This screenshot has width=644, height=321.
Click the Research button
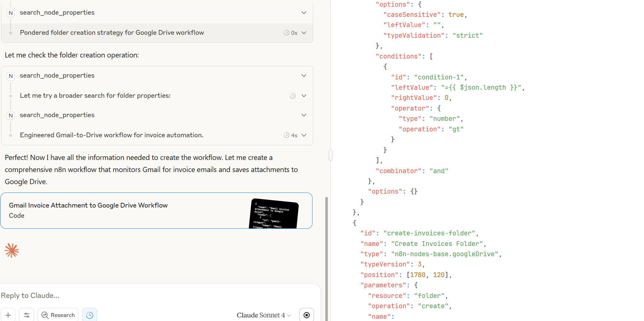click(58, 315)
